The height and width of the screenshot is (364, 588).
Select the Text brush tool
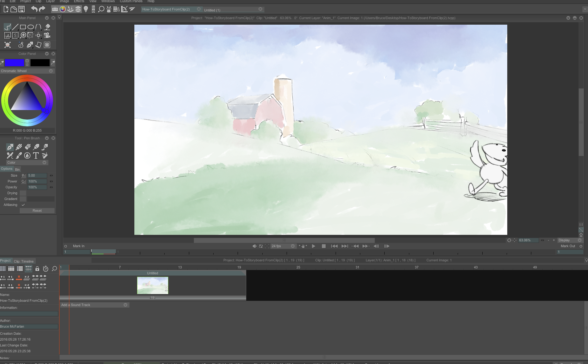tap(36, 156)
